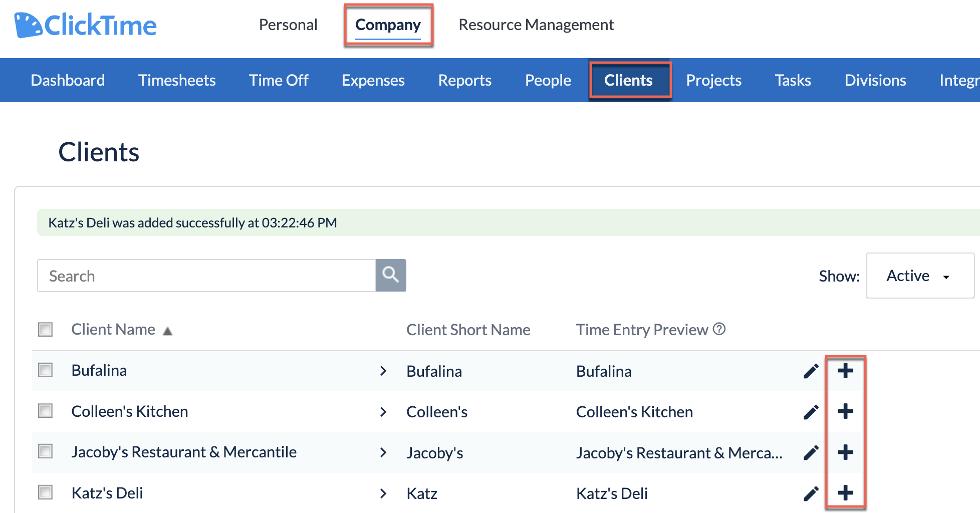Screen dimensions: 980x513
Task: Open Resource Management tab
Action: (x=536, y=25)
